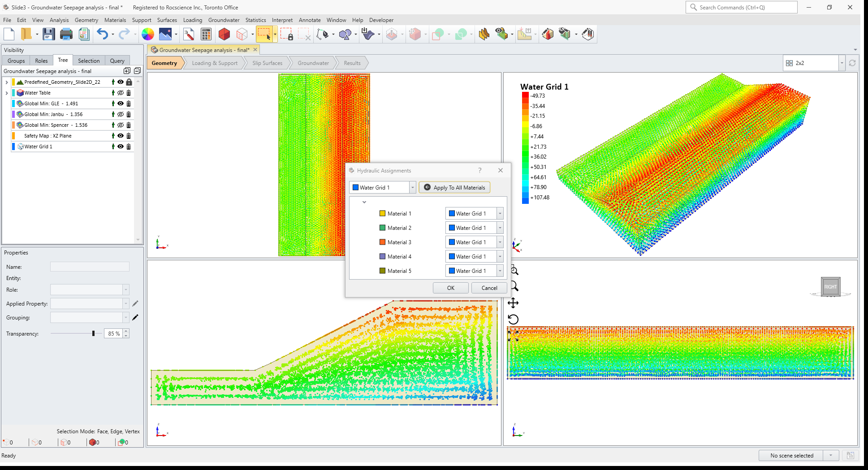Hide the Water Table tree item
The image size is (868, 470).
120,93
